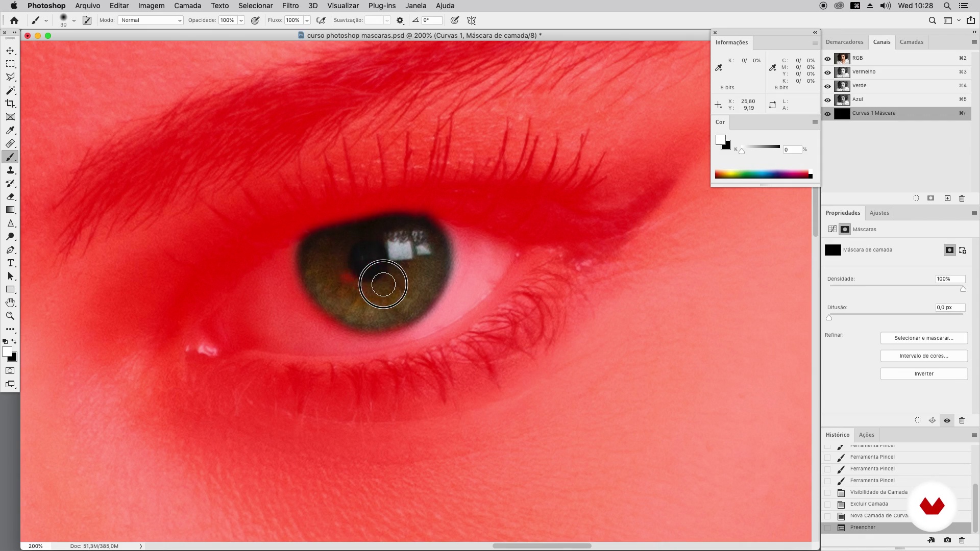Hide the Vermelho channel visibility
The width and height of the screenshot is (980, 551).
tap(827, 72)
